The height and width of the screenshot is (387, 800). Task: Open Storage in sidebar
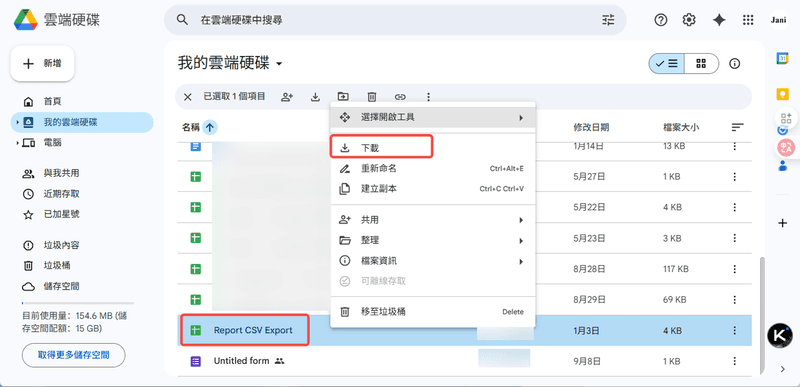point(82,286)
